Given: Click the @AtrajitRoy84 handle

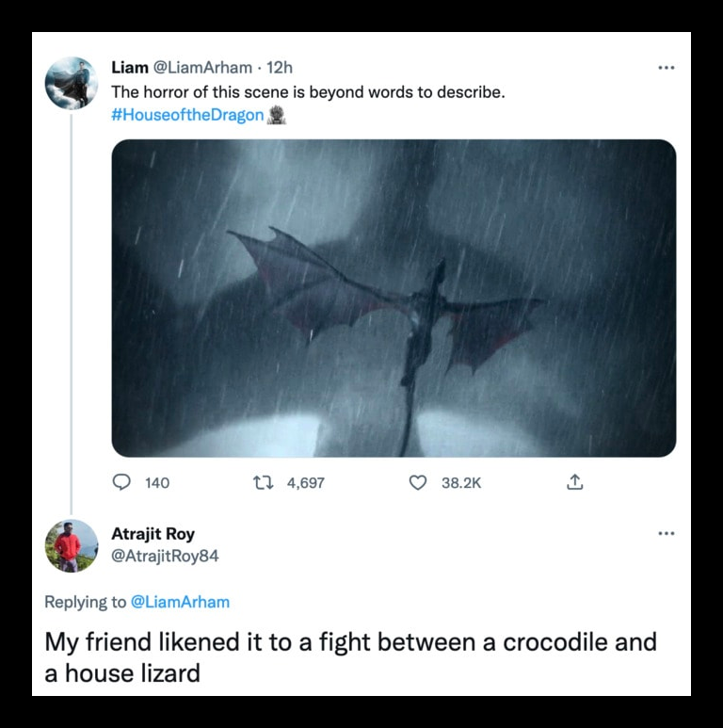Looking at the screenshot, I should click(x=165, y=556).
